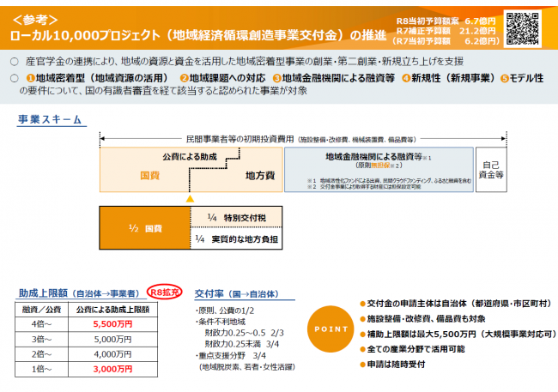
Task: Click the solid orange ½ 国費 box
Action: coord(145,228)
